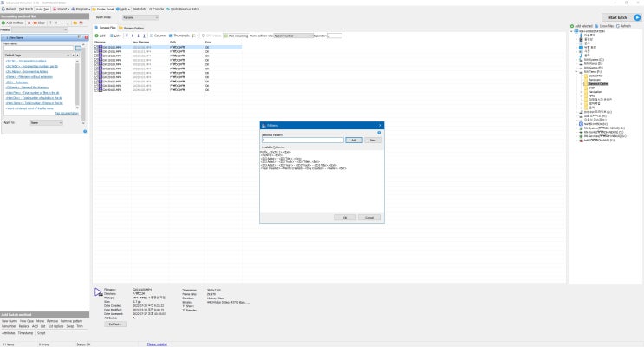Add the Remove pattern batch method
This screenshot has height=347, width=644.
point(71,321)
